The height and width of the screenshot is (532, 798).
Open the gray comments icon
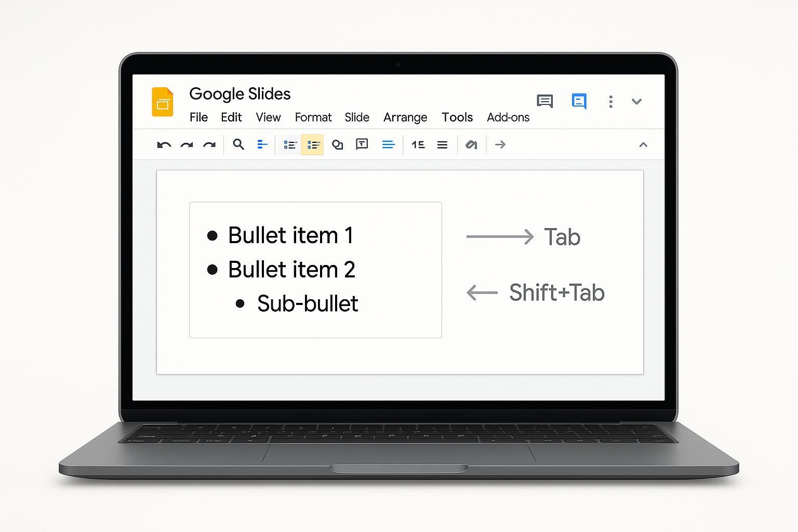[x=544, y=101]
